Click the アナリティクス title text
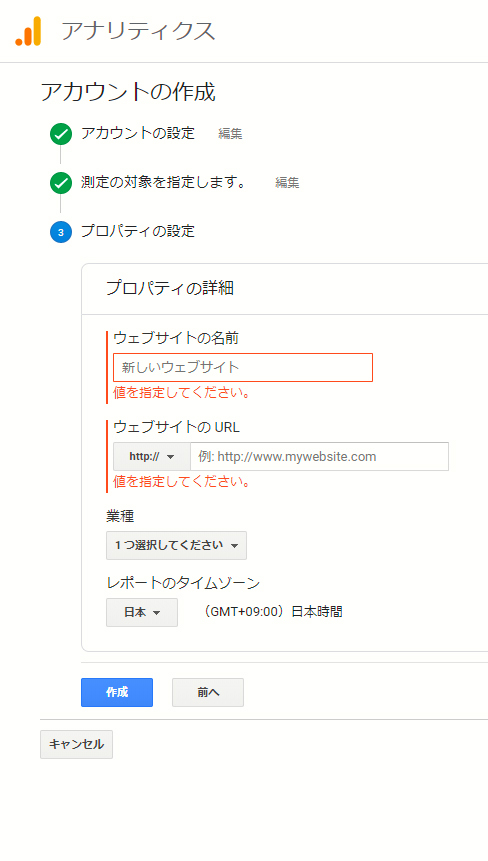The width and height of the screenshot is (488, 861). pos(137,31)
